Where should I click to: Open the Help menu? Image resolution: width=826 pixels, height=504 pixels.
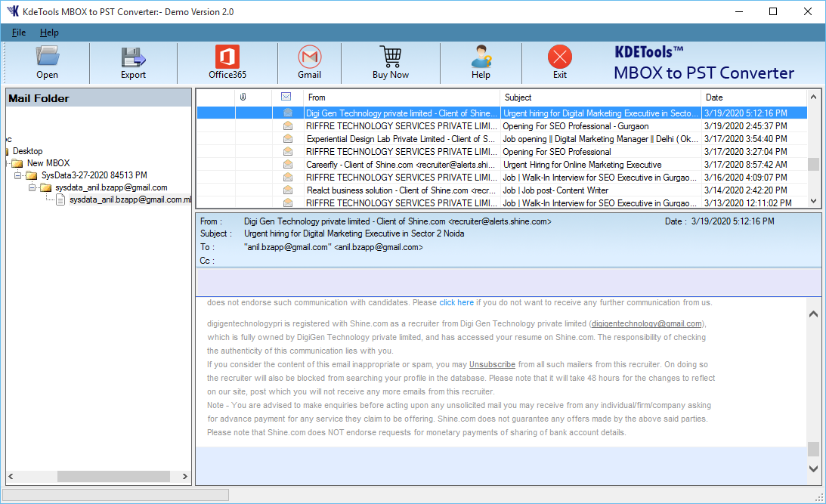point(50,32)
